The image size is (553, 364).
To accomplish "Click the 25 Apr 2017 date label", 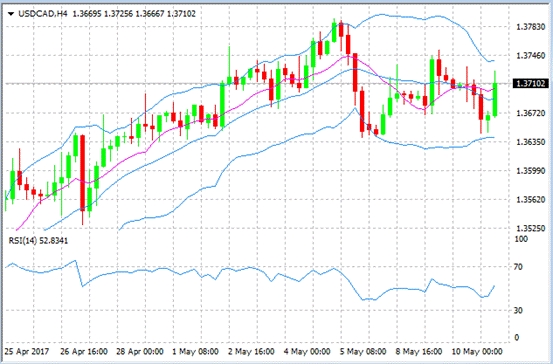I will (27, 352).
